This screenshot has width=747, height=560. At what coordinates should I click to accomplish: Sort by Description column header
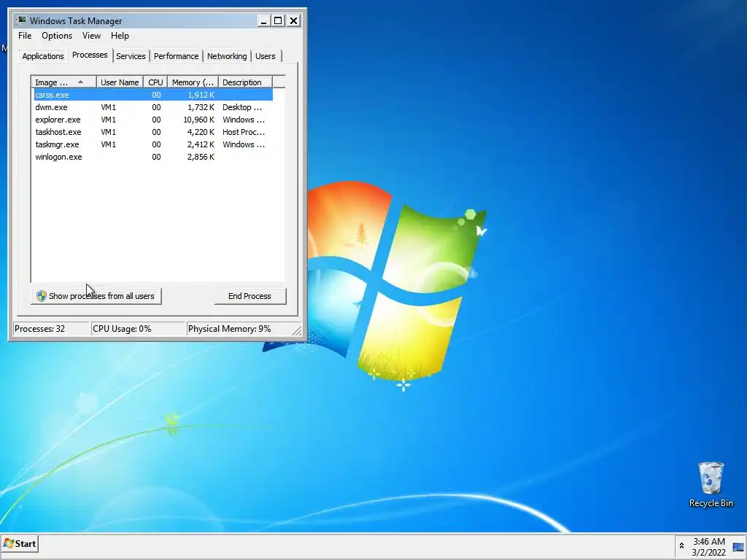click(x=245, y=82)
